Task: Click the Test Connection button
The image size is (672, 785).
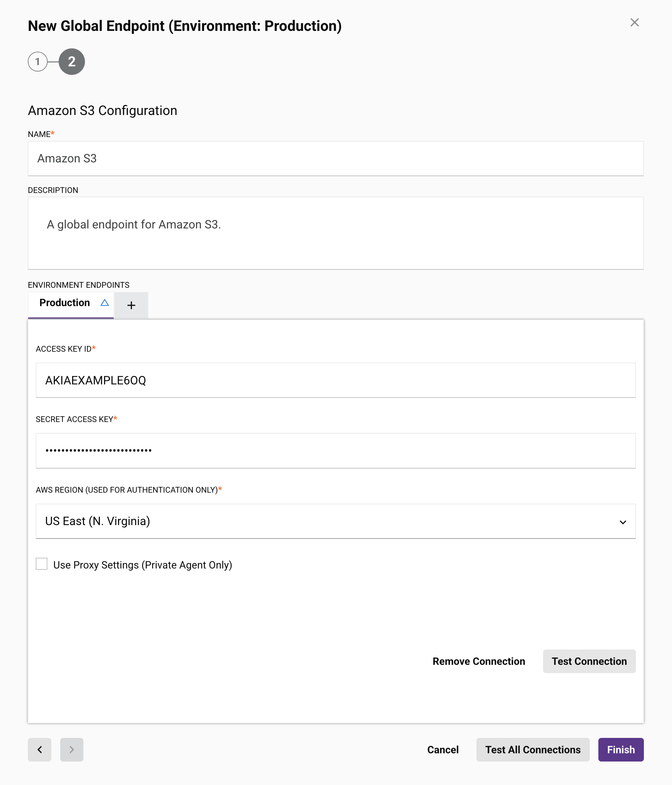Action: [589, 661]
